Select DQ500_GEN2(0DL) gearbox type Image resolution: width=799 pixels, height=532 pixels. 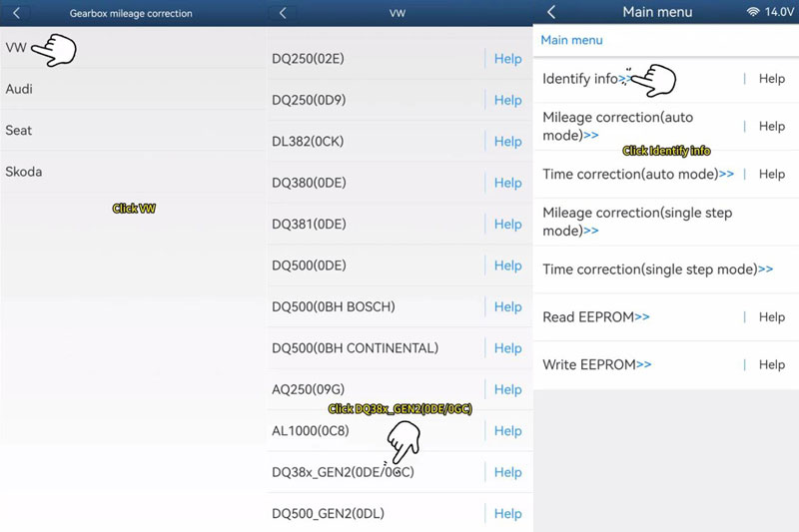click(328, 514)
